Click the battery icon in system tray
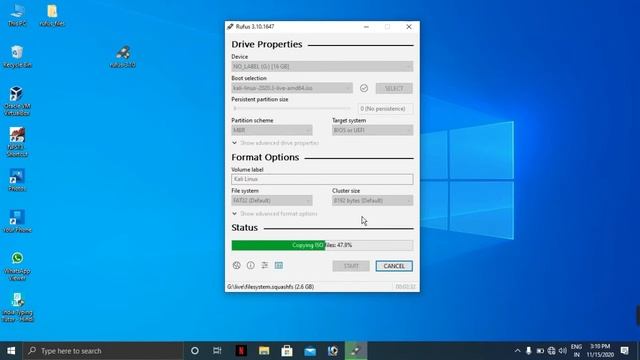This screenshot has width=640, height=360. click(x=540, y=351)
